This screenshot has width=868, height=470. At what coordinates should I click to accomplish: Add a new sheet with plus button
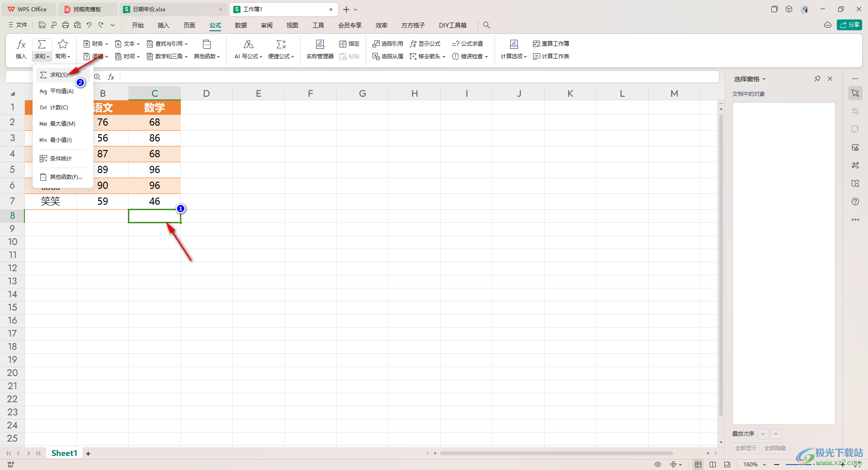[x=88, y=453]
